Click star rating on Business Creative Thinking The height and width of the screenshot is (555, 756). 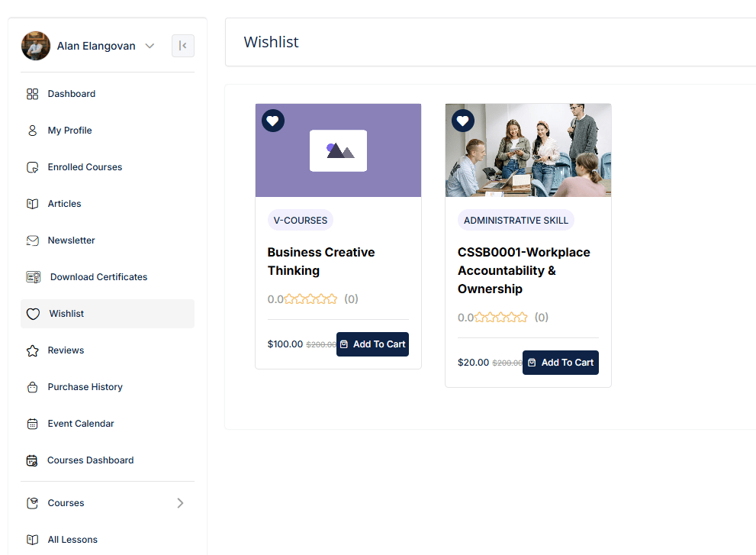pyautogui.click(x=311, y=299)
